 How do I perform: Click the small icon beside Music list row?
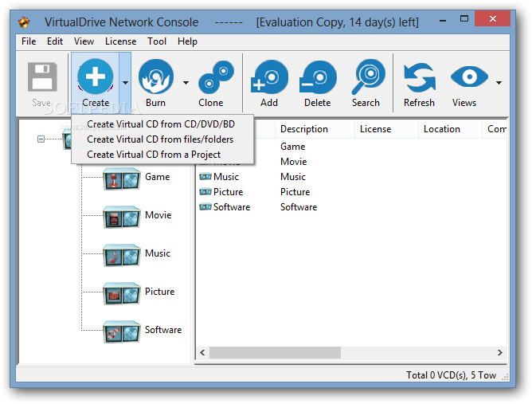click(205, 177)
